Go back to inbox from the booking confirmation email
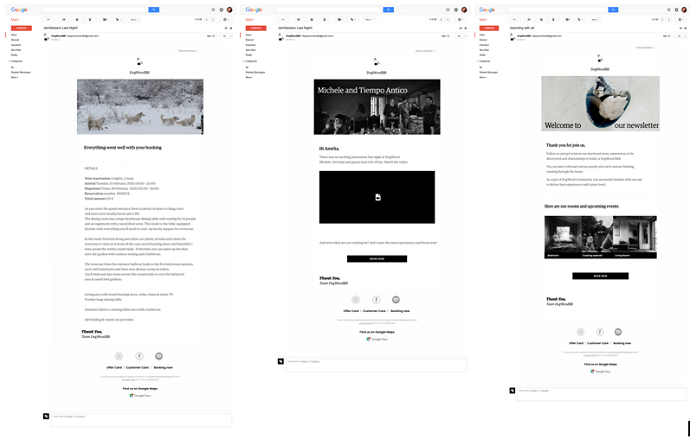 [x=48, y=19]
